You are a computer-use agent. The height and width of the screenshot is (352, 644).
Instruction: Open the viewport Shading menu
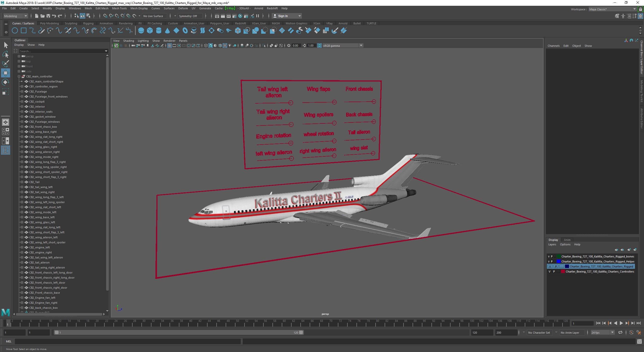pyautogui.click(x=128, y=41)
